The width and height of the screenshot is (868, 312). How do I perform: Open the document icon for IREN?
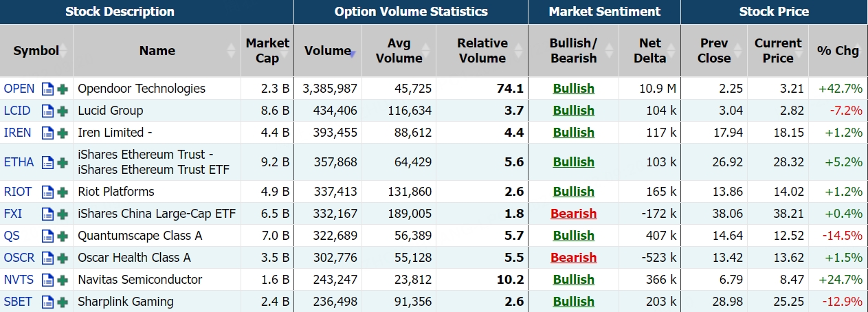pyautogui.click(x=47, y=133)
